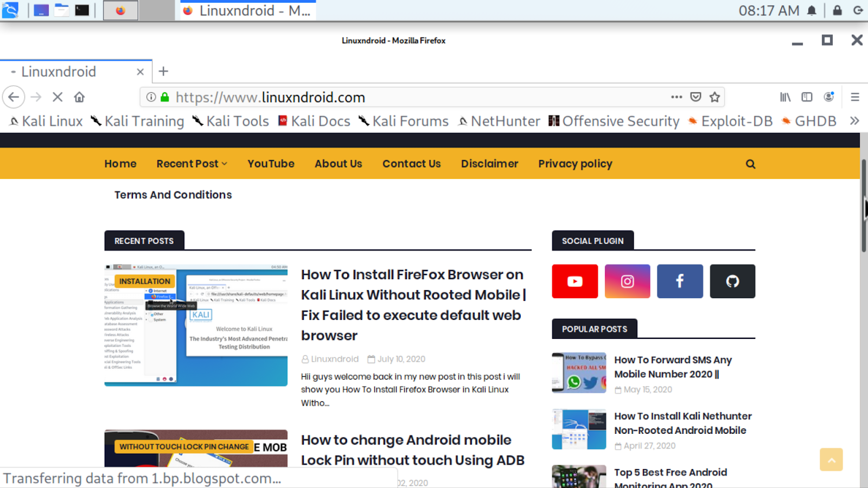Open the Exploit-DB bookmark
The width and height of the screenshot is (868, 488).
[730, 121]
